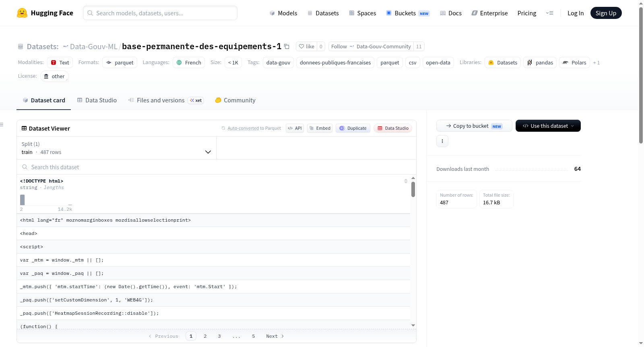Image resolution: width=644 pixels, height=347 pixels.
Task: Switch to the Community tab
Action: 235,100
